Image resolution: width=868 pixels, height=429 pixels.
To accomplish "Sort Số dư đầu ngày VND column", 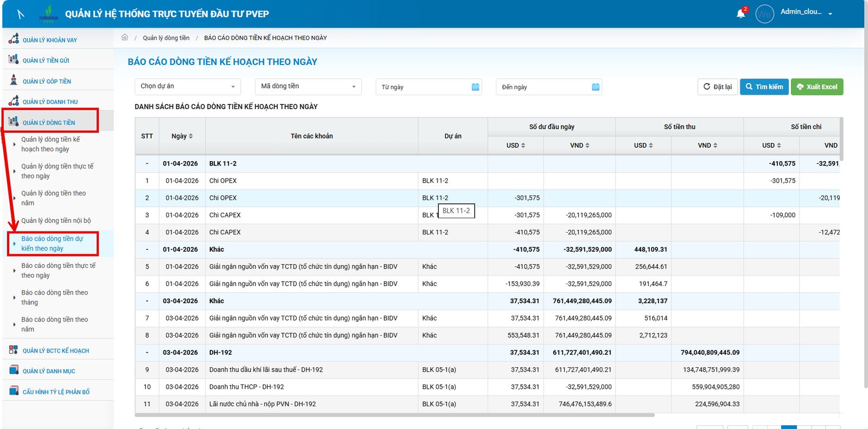I will [587, 145].
